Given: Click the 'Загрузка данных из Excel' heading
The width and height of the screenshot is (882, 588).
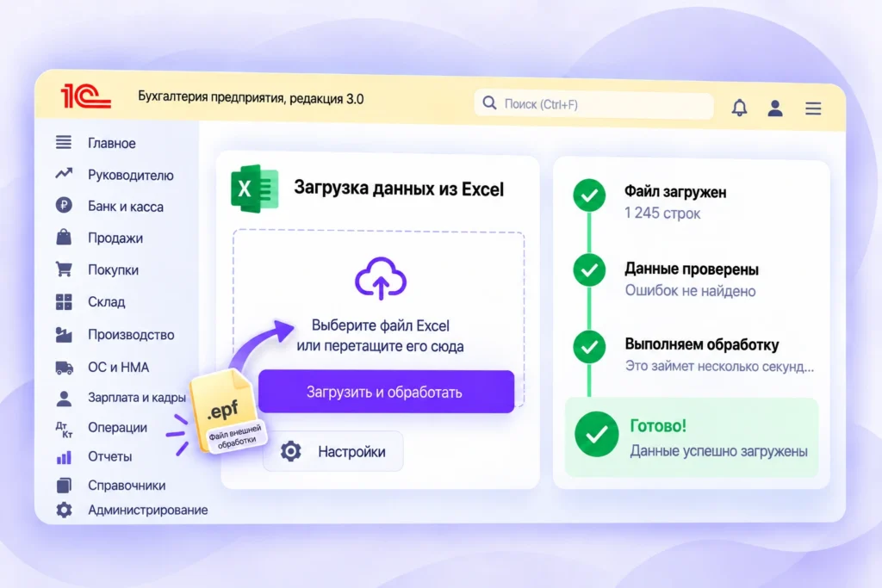Looking at the screenshot, I should 399,189.
